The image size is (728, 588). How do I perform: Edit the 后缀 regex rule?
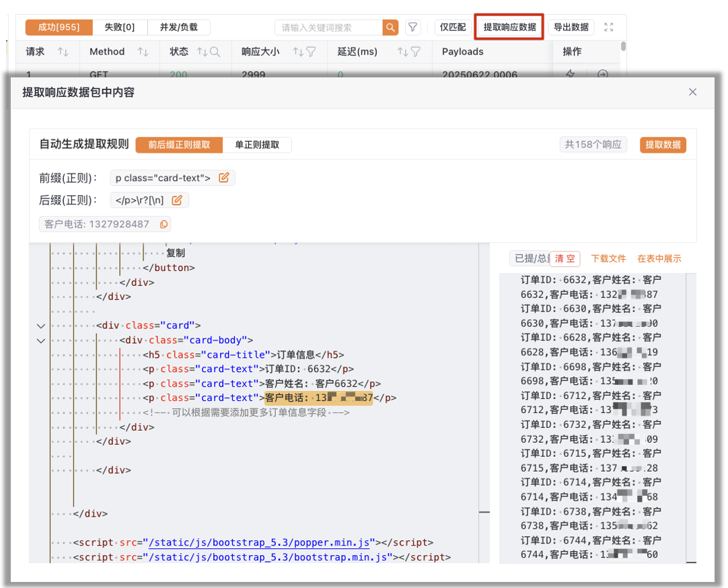(x=177, y=200)
